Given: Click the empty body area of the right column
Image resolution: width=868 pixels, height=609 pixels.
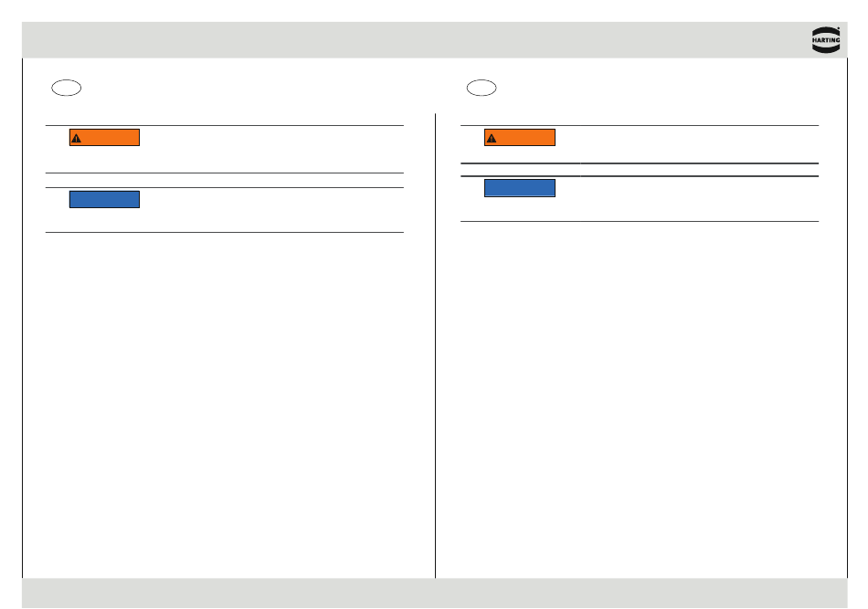Looking at the screenshot, I should coord(641,399).
